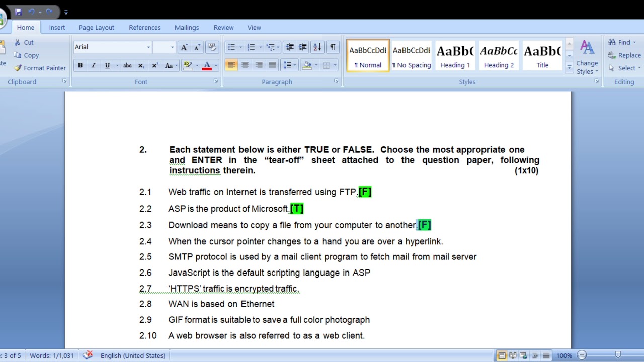Click the 100% zoom level

[564, 355]
